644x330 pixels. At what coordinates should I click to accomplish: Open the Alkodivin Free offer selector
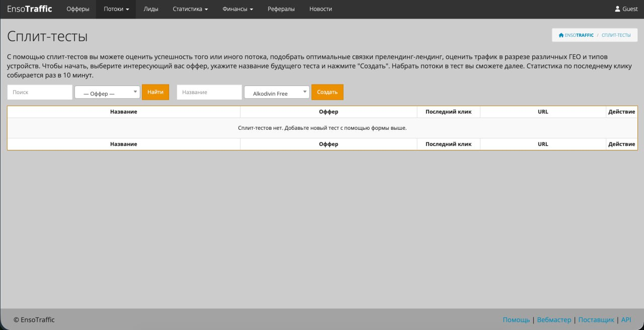click(x=276, y=92)
